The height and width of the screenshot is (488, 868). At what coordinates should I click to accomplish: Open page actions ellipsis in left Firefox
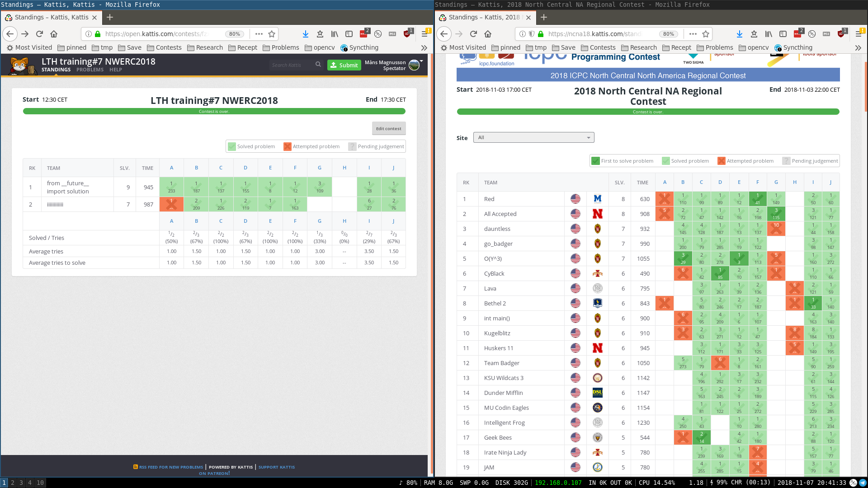click(259, 34)
